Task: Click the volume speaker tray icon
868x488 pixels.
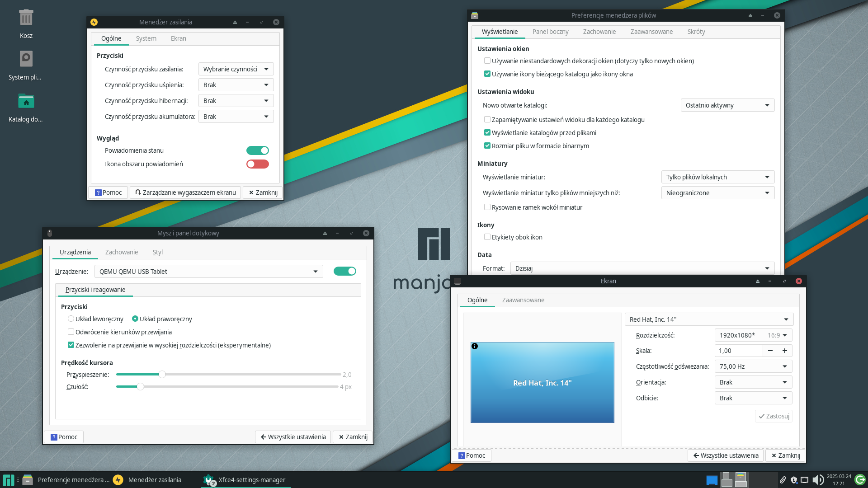Action: point(817,480)
